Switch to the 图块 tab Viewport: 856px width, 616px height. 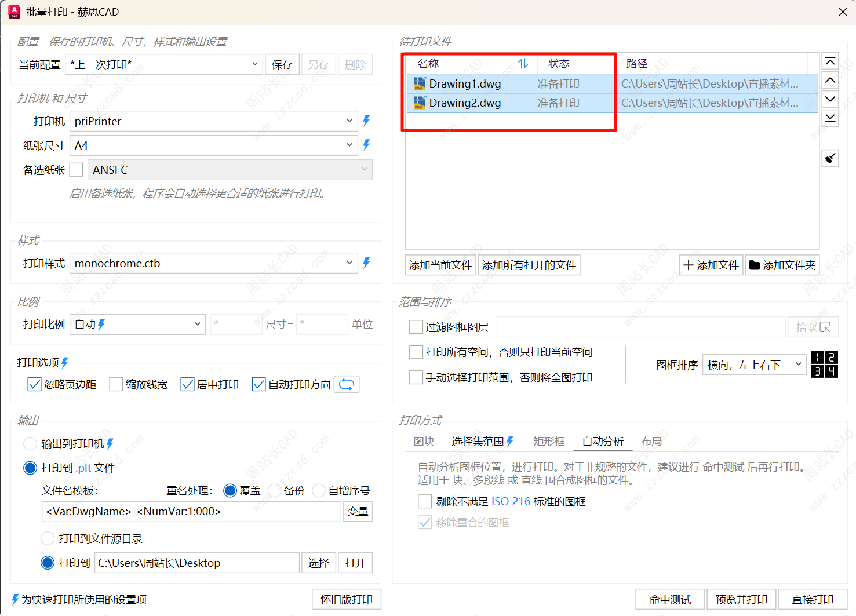coord(424,442)
